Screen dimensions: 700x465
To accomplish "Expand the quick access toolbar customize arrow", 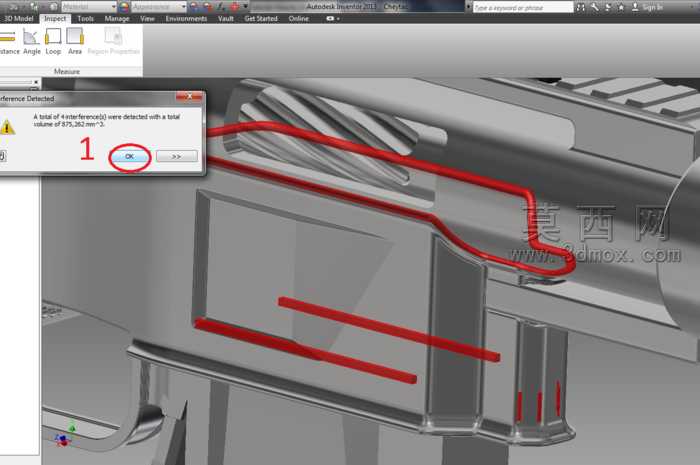I will click(x=245, y=6).
